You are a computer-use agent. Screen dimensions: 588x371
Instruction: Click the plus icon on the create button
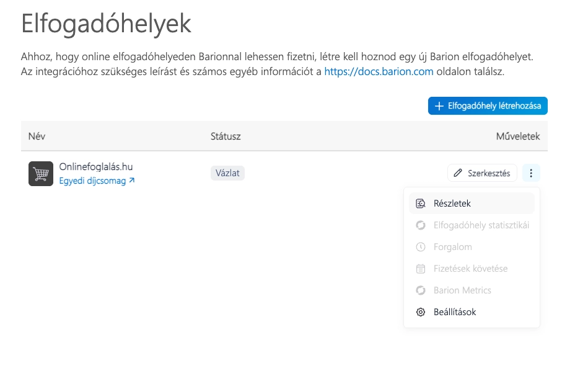point(439,106)
